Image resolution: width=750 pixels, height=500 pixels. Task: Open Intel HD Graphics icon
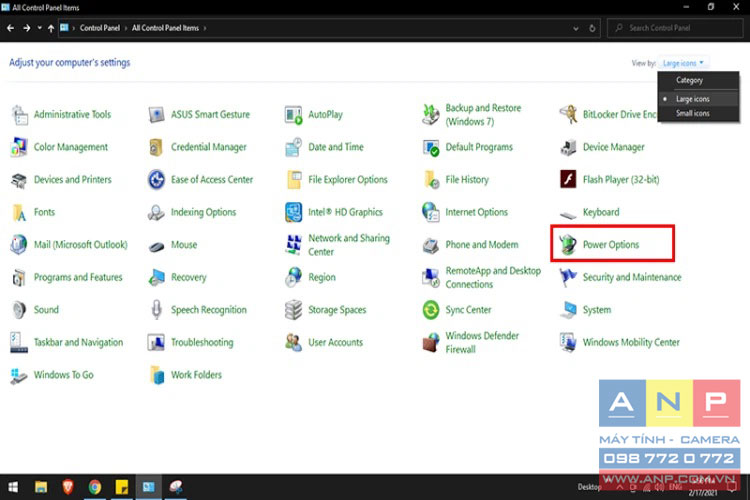click(294, 212)
